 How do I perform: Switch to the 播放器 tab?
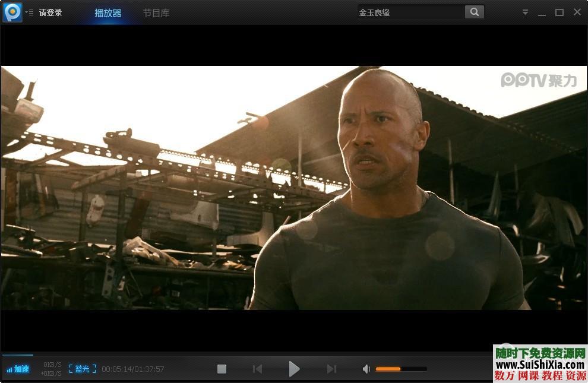click(108, 12)
